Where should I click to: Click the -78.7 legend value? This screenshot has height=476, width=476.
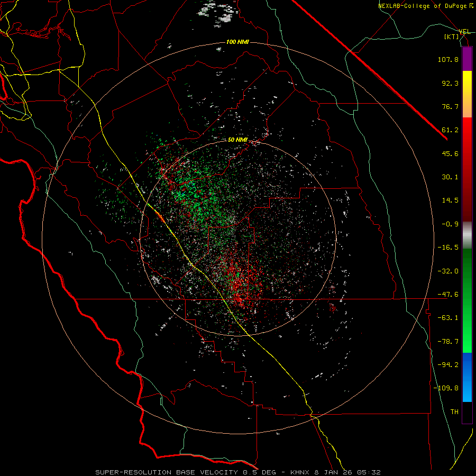(x=448, y=342)
